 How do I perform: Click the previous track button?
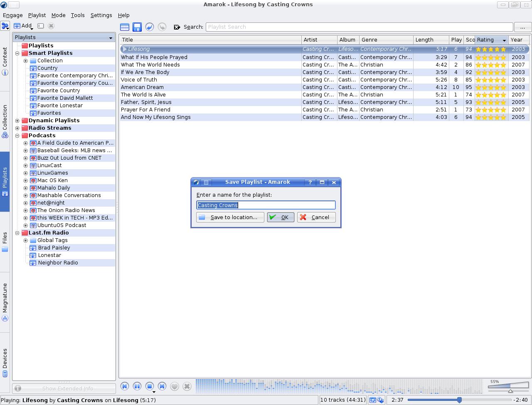click(125, 386)
